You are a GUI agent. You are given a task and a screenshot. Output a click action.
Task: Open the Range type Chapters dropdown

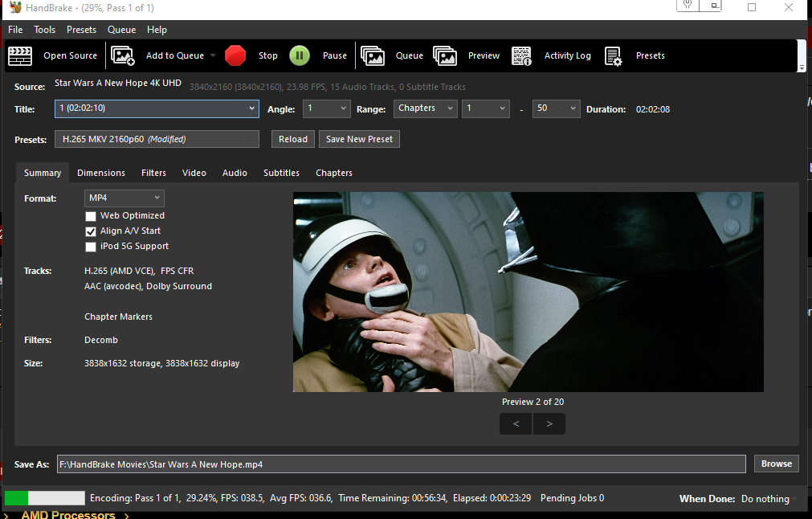pos(425,108)
